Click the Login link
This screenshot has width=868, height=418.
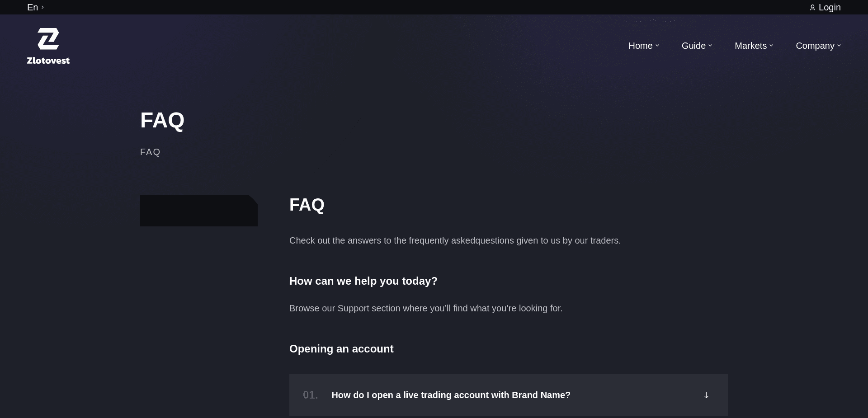(829, 7)
